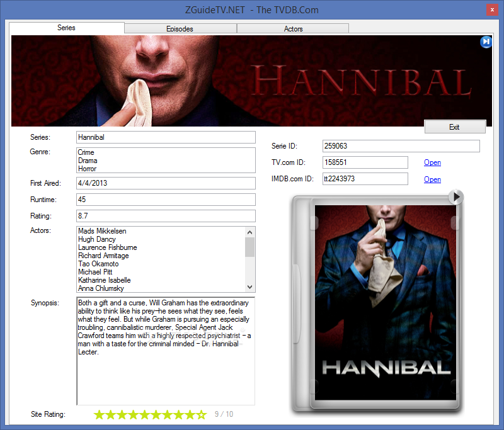Select Laurence Fishburne in the actors list
Image resolution: width=504 pixels, height=430 pixels.
(x=107, y=247)
